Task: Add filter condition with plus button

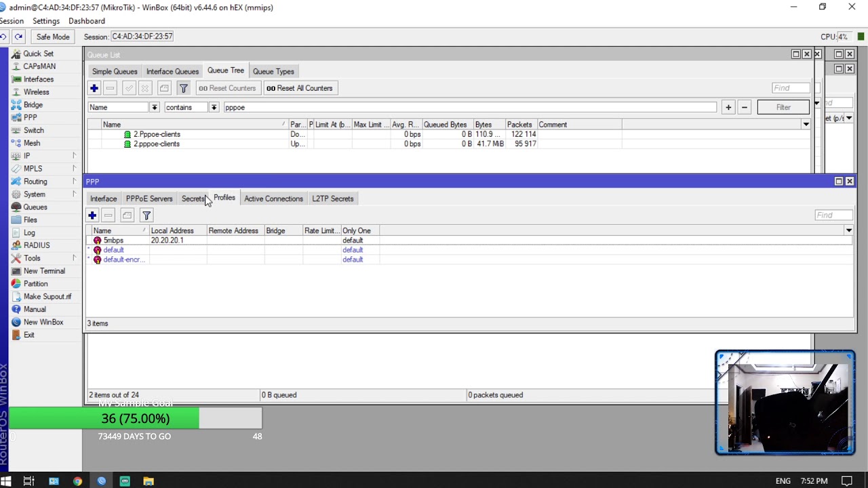Action: coord(728,107)
